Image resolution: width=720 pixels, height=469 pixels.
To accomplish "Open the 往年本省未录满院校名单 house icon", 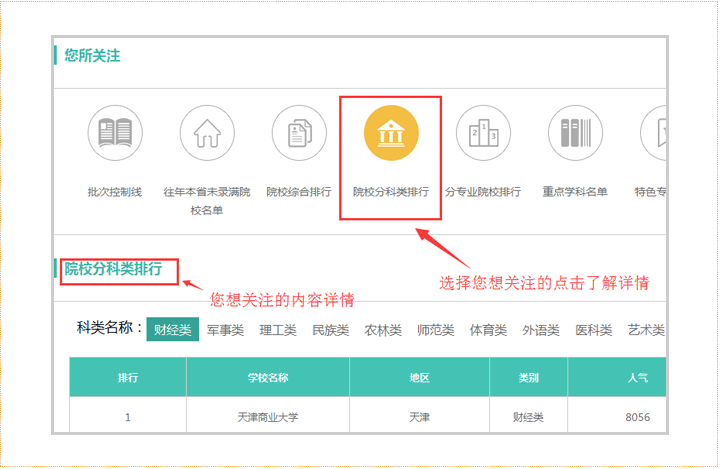I will coord(207,133).
